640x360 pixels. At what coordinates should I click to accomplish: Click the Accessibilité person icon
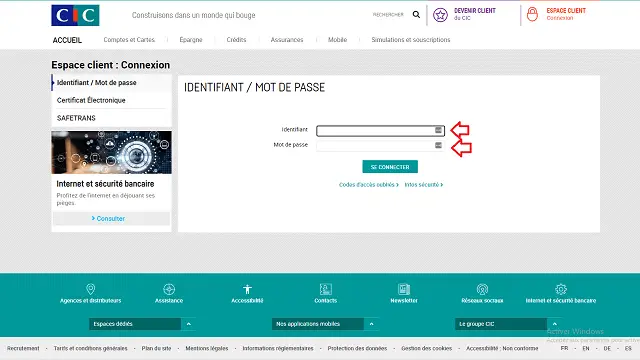click(x=247, y=289)
